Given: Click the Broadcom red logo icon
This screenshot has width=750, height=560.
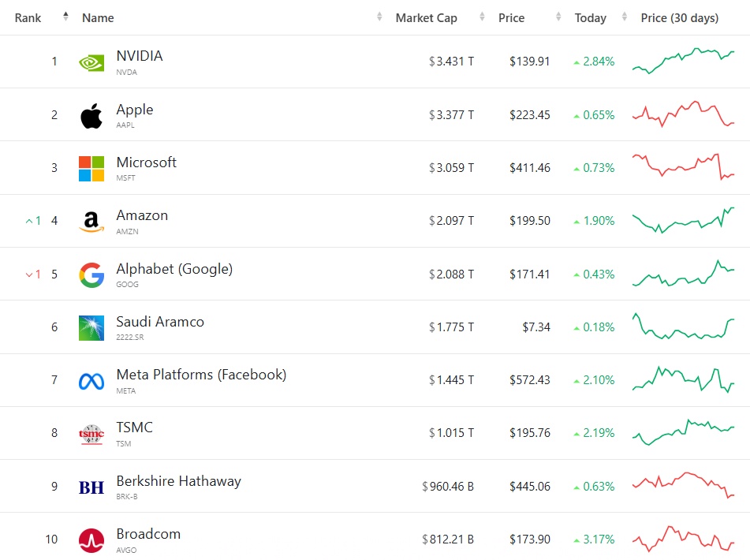Looking at the screenshot, I should 91,540.
